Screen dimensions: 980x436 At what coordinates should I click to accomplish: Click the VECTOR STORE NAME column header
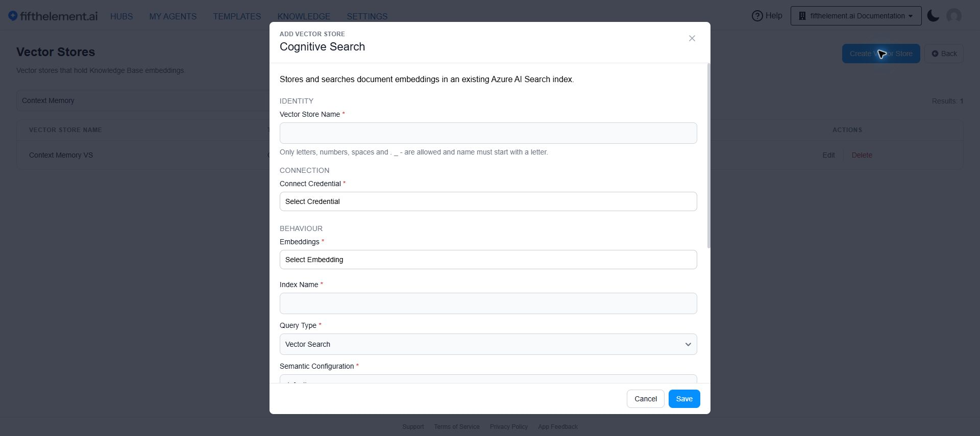click(x=65, y=130)
